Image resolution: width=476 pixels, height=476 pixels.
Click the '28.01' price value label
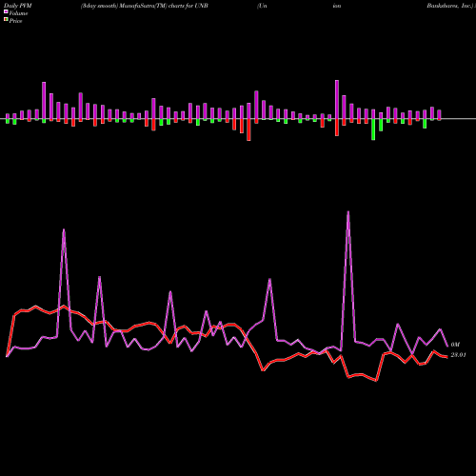(x=458, y=355)
